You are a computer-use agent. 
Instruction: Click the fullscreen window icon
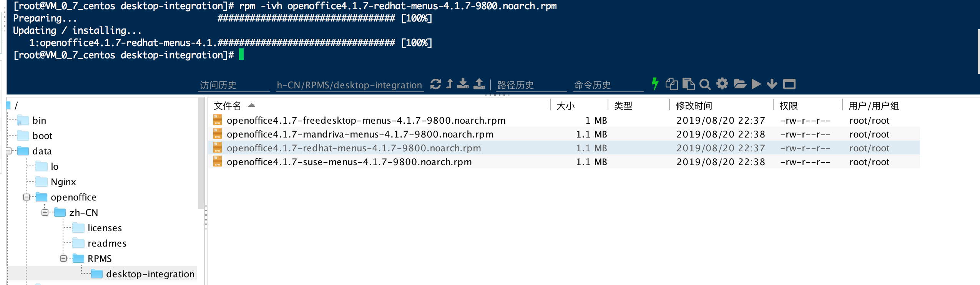(x=789, y=84)
